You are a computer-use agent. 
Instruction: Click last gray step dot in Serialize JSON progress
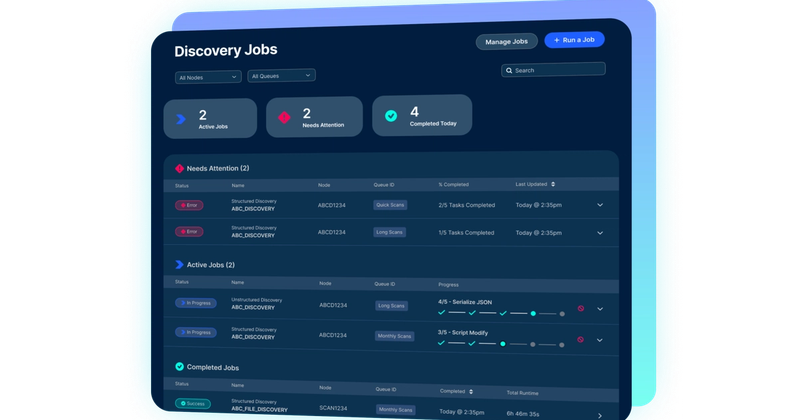tap(562, 314)
